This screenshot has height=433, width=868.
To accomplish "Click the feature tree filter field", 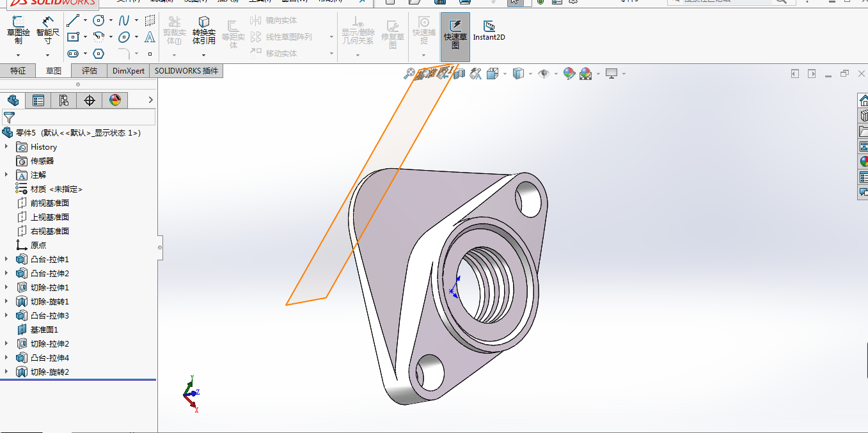I will coord(83,117).
